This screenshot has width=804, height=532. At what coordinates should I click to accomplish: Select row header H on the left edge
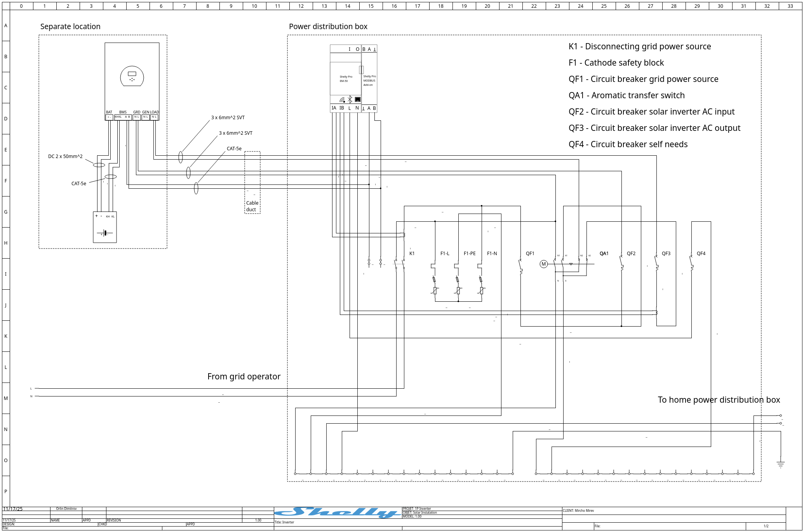(5, 243)
